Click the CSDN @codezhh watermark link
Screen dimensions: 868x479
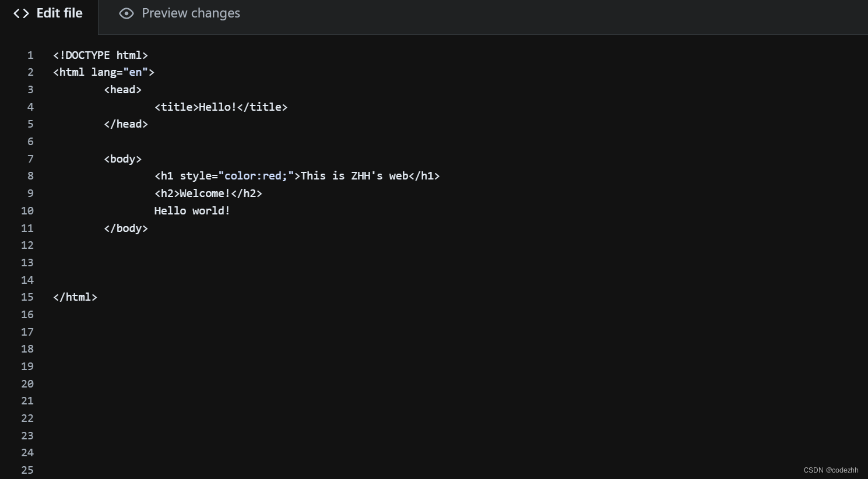(831, 470)
